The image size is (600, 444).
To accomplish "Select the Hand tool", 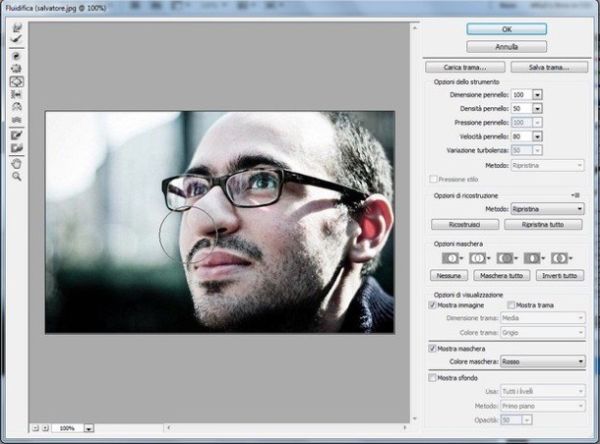I will click(x=17, y=163).
